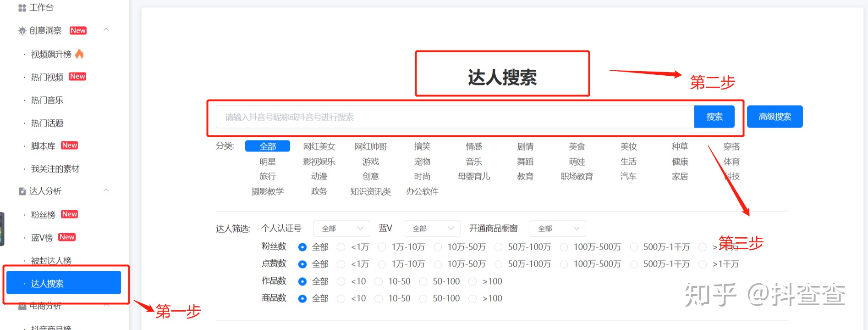Screen dimensions: 868x330
Task: Select the 剧情 category
Action: [525, 146]
